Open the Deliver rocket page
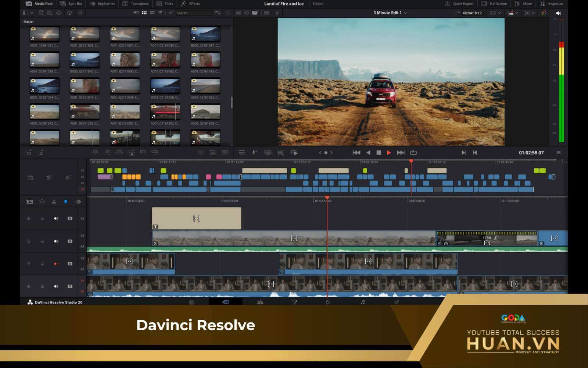 (397, 302)
